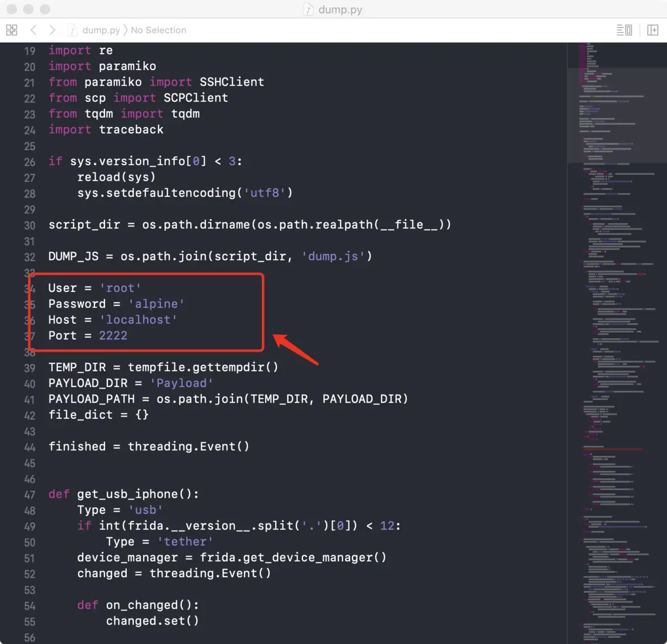Click 'SCPClient' on line 22
This screenshot has width=667, height=644.
point(196,98)
